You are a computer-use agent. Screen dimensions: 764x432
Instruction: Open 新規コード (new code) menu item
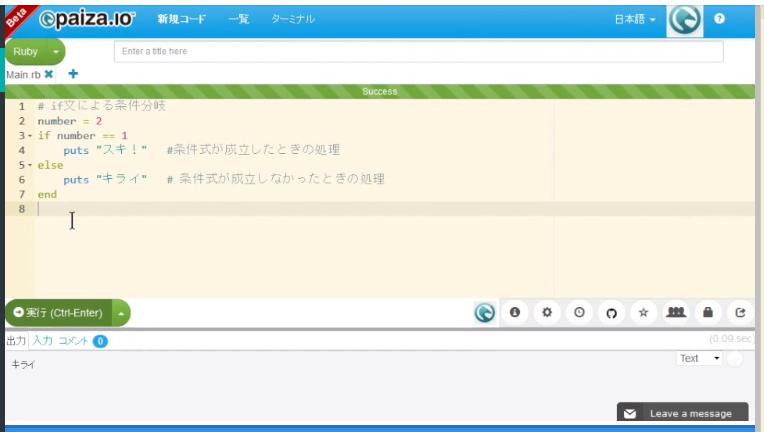[182, 19]
